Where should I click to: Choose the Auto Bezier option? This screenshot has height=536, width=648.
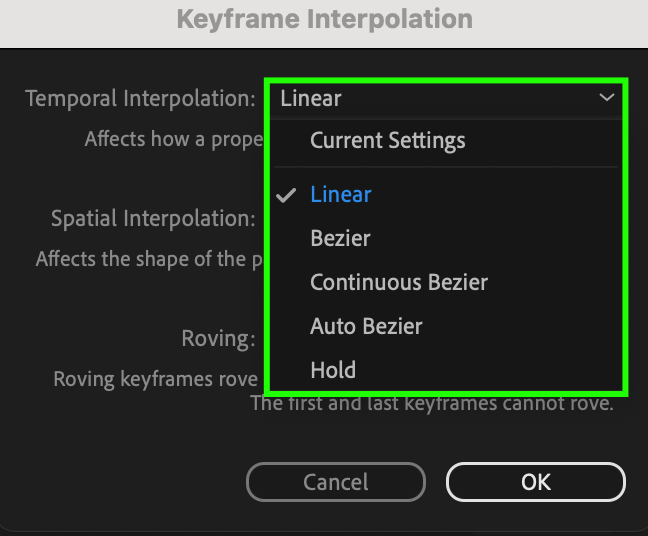point(366,326)
